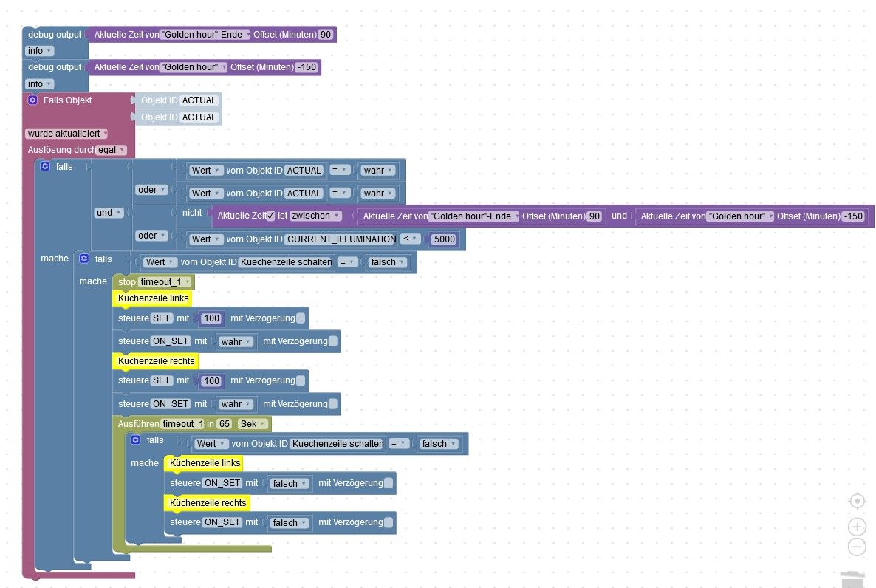The height and width of the screenshot is (588, 876).
Task: Toggle the Aktuelle Zeit checkbox before ist zwischen
Action: coord(270,216)
